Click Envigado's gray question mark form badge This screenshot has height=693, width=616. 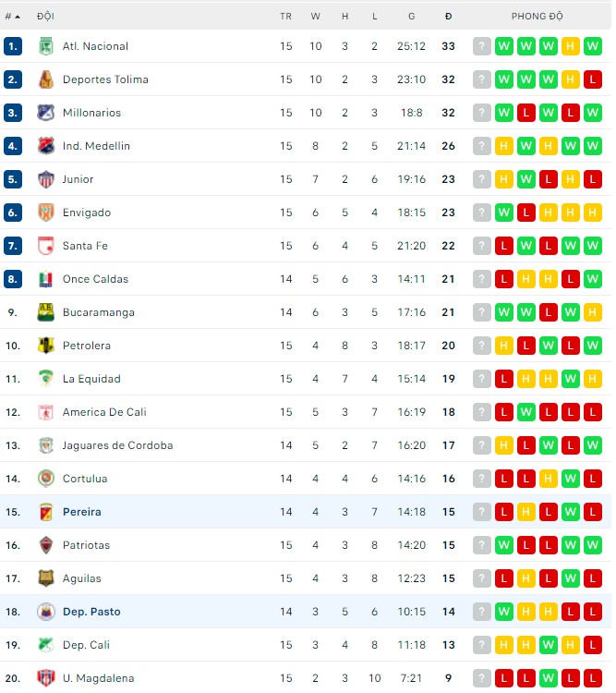[482, 213]
